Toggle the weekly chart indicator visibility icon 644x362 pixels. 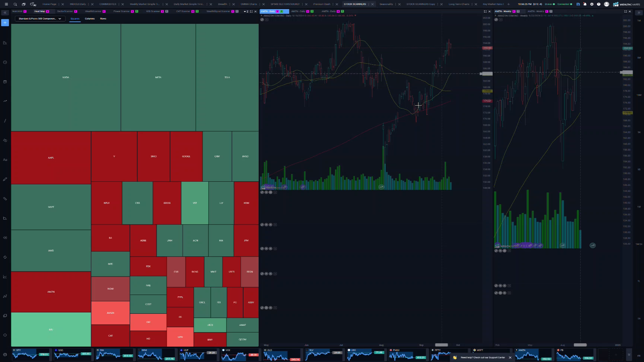pyautogui.click(x=496, y=20)
